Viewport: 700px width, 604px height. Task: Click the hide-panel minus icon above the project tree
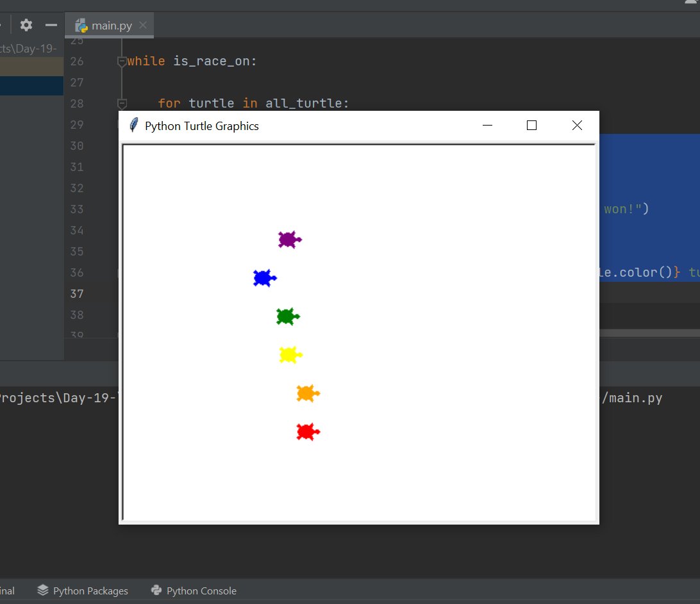point(50,25)
